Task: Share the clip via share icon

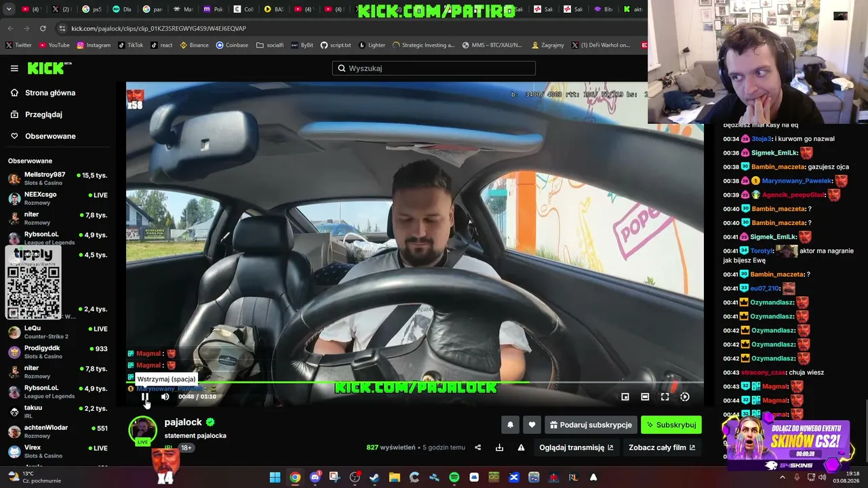Action: coord(478,447)
